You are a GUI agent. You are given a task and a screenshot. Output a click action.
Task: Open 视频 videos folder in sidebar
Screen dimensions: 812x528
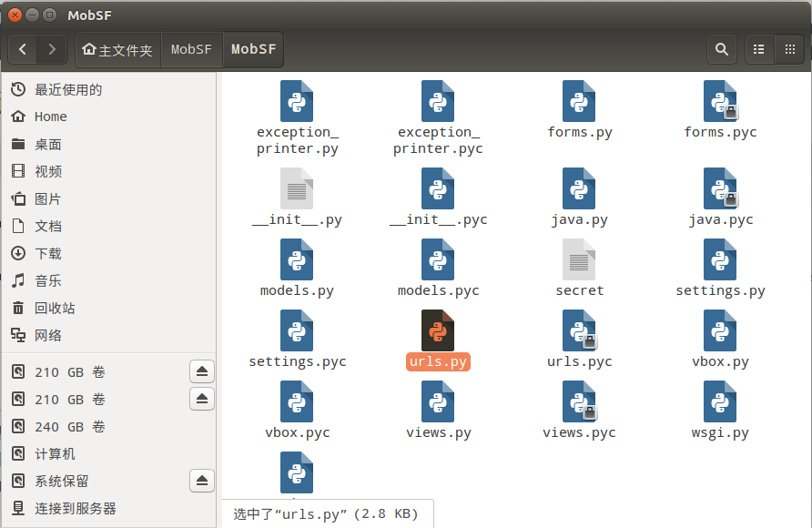coord(108,171)
